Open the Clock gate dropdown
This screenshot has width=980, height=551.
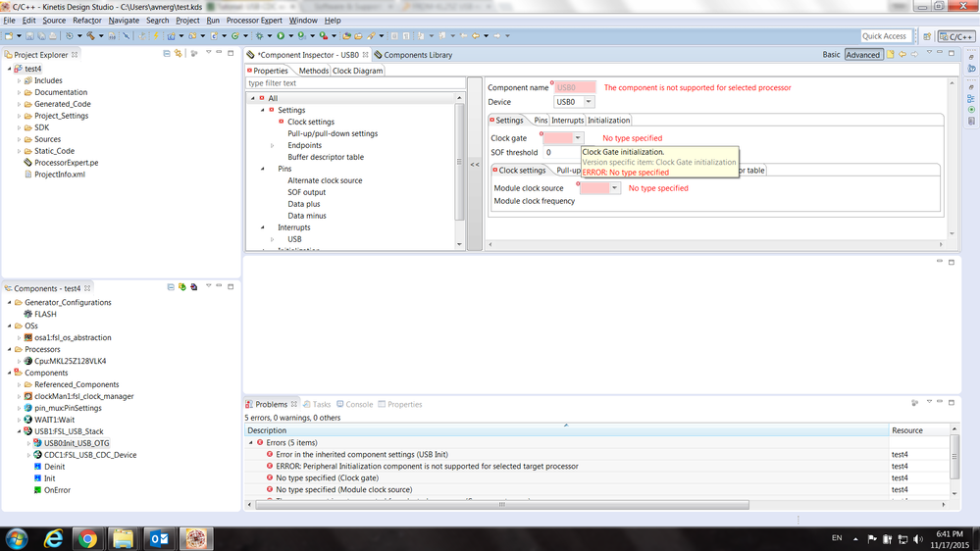coord(578,138)
